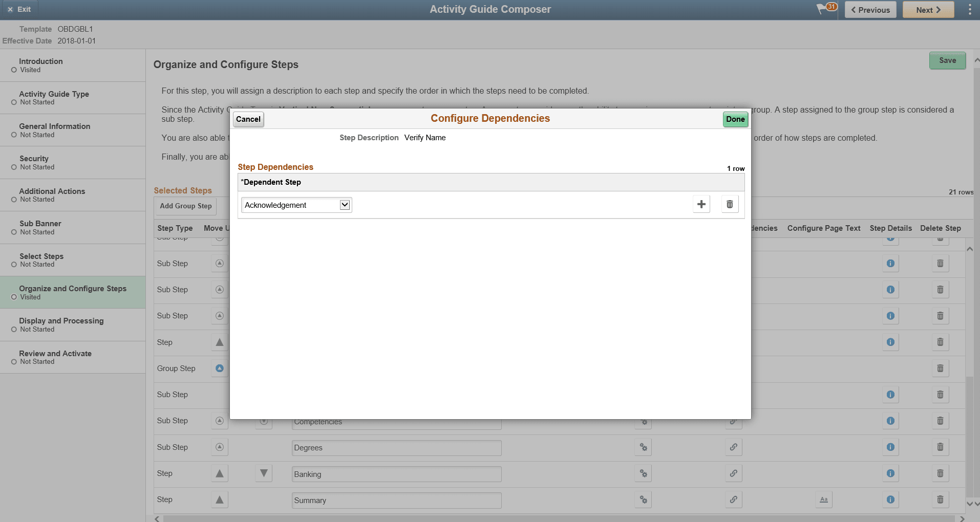
Task: Delete the Competencies sub step
Action: point(940,420)
